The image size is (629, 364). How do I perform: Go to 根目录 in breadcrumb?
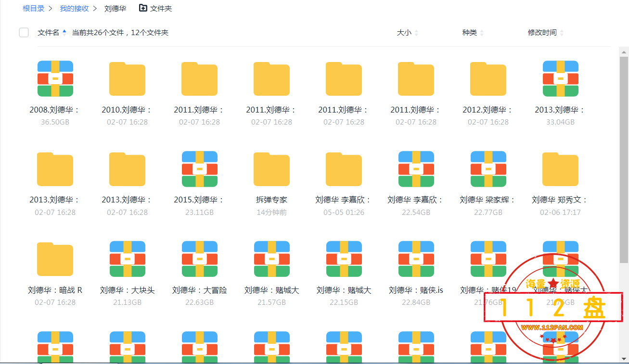coord(34,8)
